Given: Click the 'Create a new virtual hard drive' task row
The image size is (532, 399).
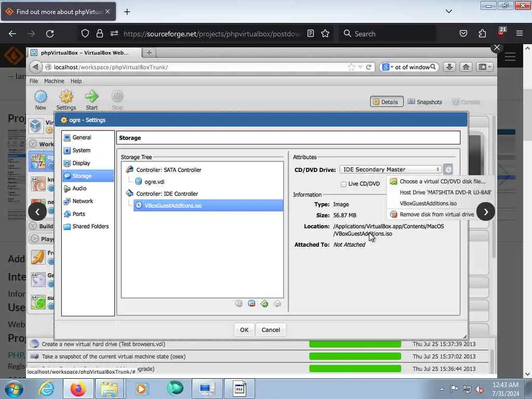Looking at the screenshot, I should 258,344.
